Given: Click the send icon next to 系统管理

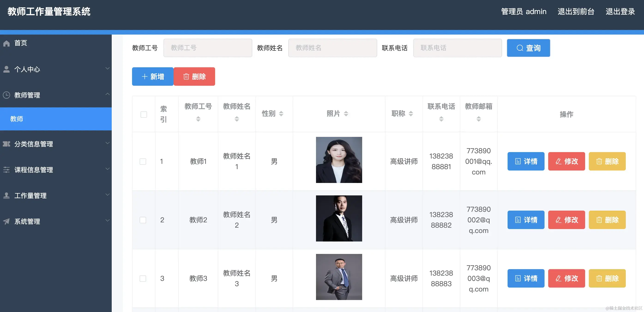Looking at the screenshot, I should click(6, 221).
